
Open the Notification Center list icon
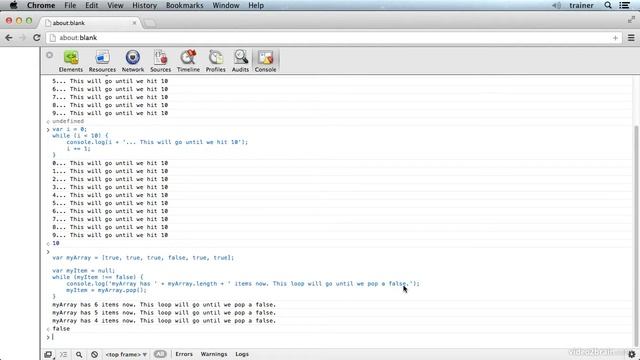(624, 5)
